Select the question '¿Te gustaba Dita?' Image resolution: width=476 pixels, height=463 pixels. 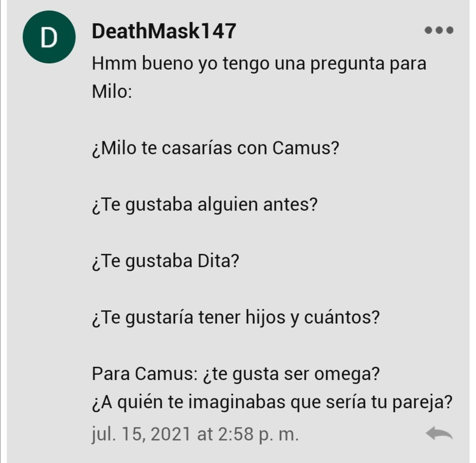point(165,261)
